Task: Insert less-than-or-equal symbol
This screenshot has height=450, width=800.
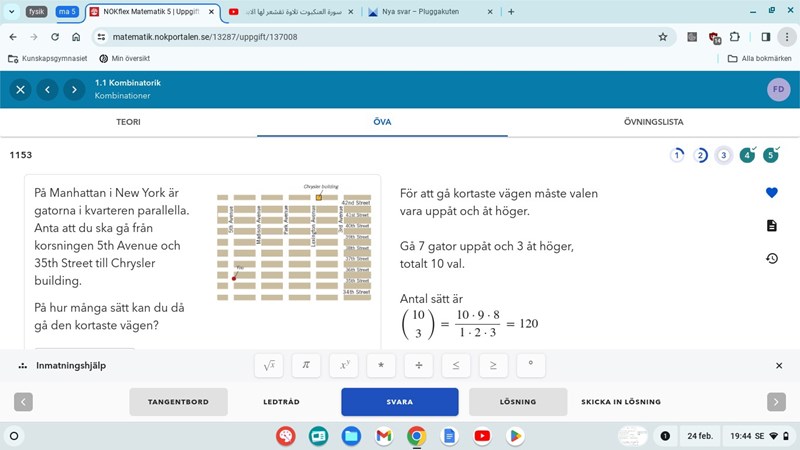Action: point(455,366)
